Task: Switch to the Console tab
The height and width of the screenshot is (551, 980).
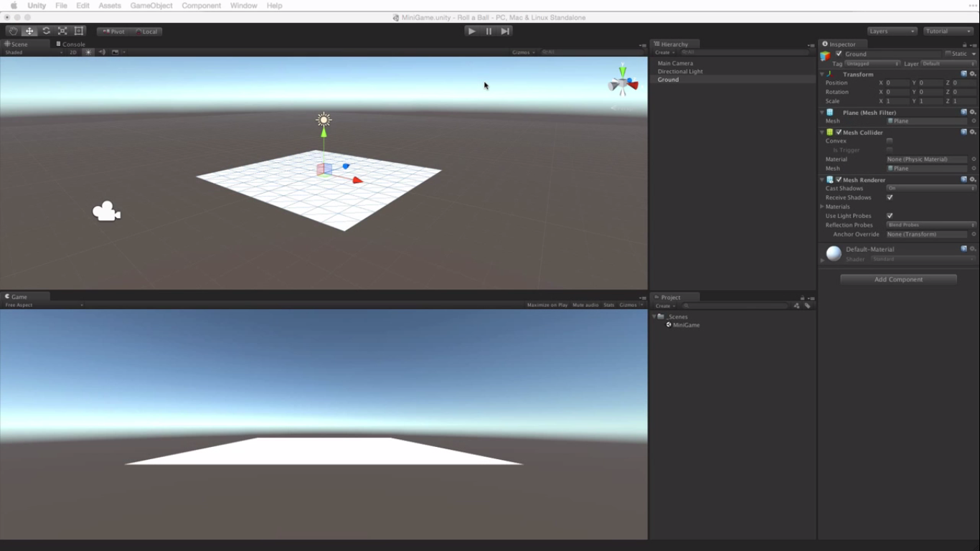Action: pos(72,44)
